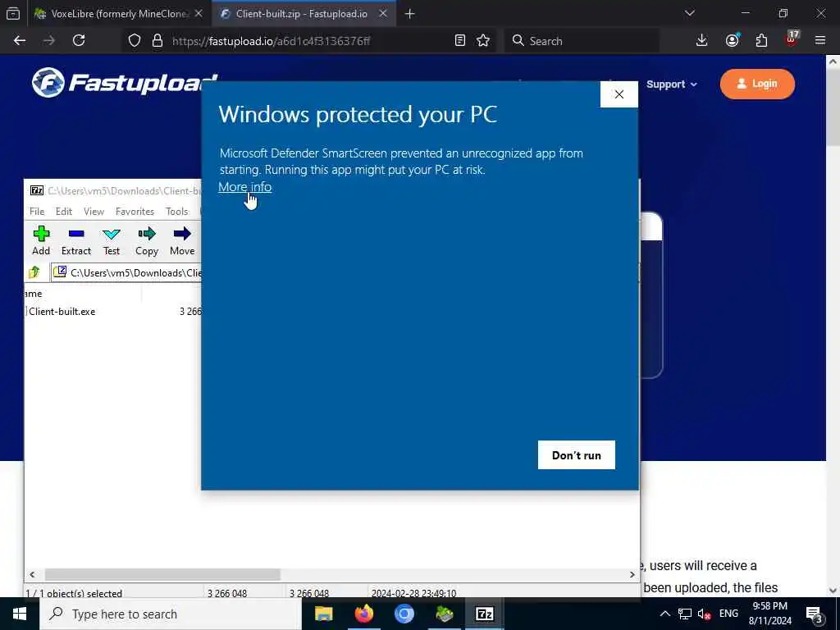Image resolution: width=840 pixels, height=630 pixels.
Task: Click the fastupload.io URL address bar
Action: 309,41
